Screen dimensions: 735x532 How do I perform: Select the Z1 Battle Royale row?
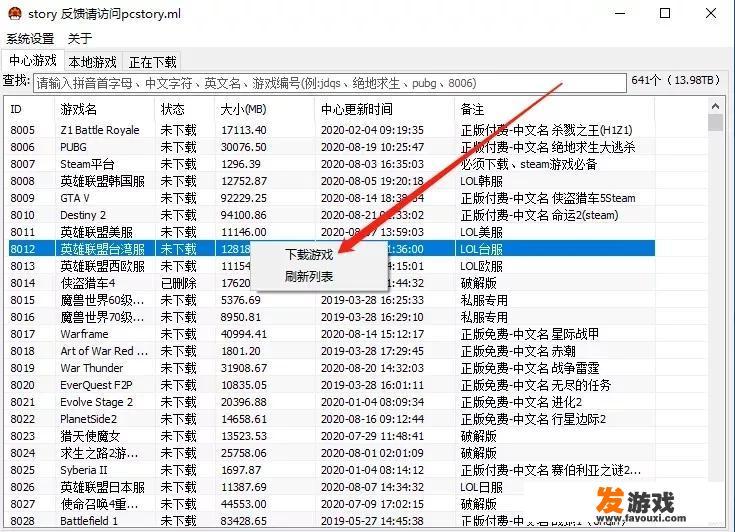click(x=331, y=130)
